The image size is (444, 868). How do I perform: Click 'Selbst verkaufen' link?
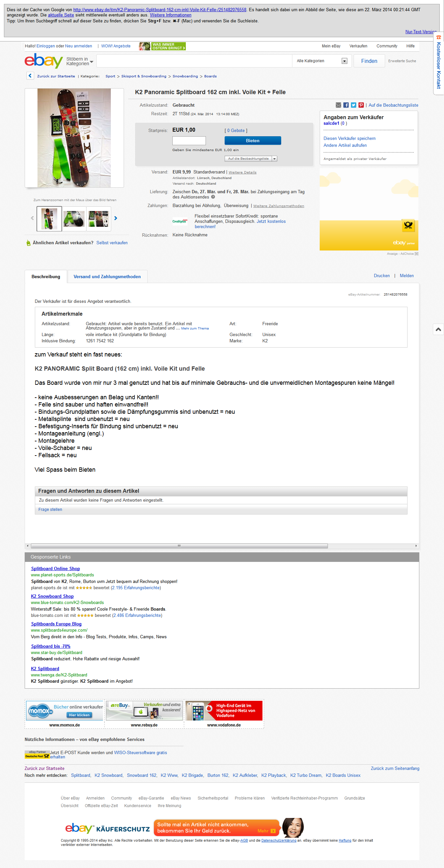(112, 243)
